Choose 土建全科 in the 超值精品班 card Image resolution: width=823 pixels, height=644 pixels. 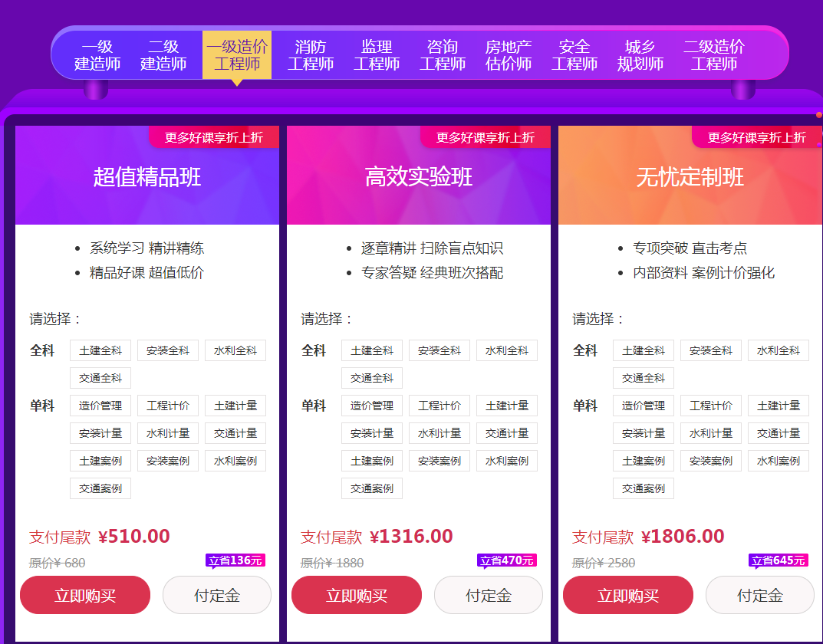click(100, 350)
